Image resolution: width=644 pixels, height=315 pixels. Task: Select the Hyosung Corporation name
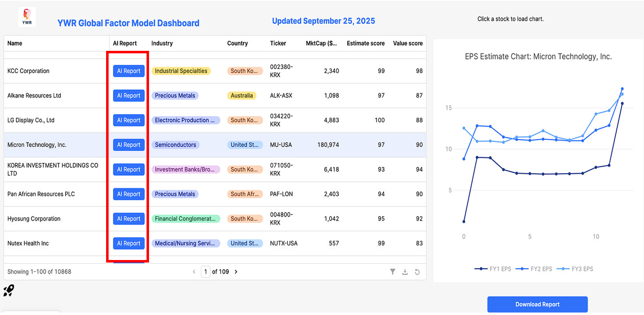(x=34, y=219)
